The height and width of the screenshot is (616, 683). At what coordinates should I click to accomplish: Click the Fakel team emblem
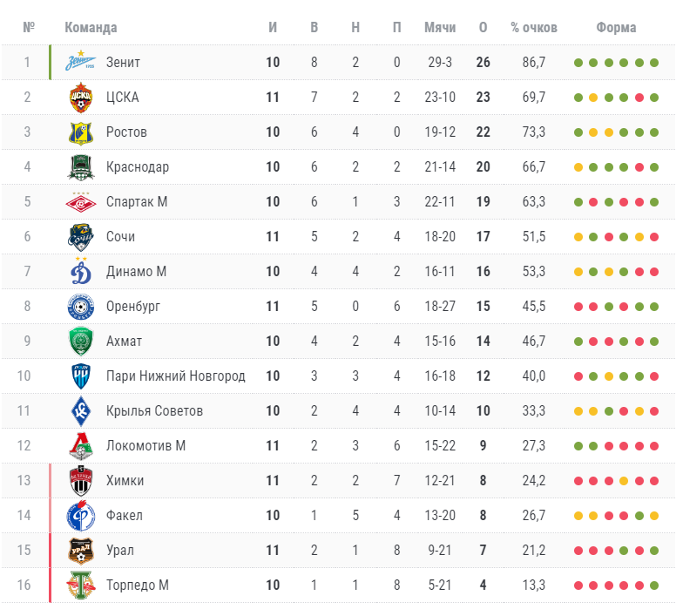[x=81, y=515]
